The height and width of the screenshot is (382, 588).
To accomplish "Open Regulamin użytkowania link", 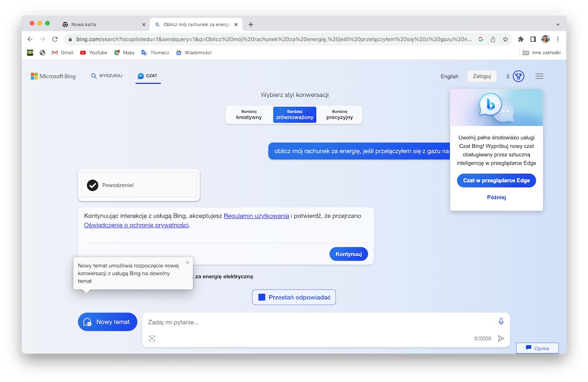I will click(256, 215).
